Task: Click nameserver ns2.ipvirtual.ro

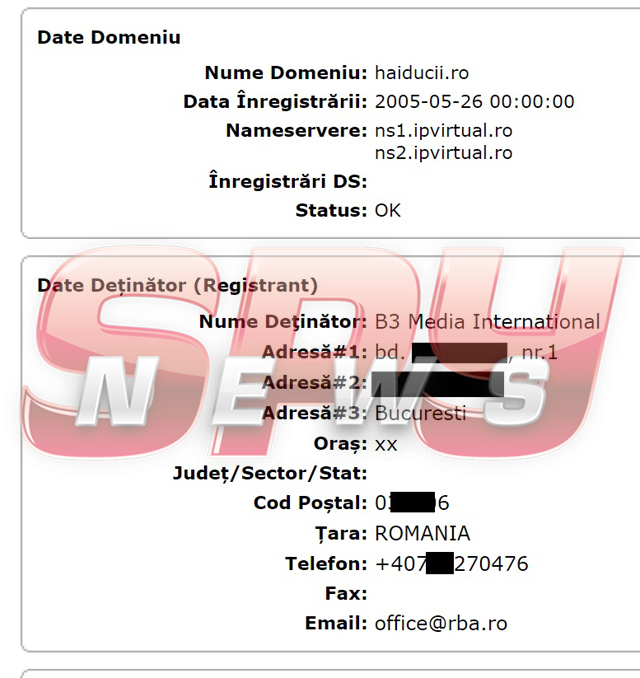Action: [x=443, y=153]
